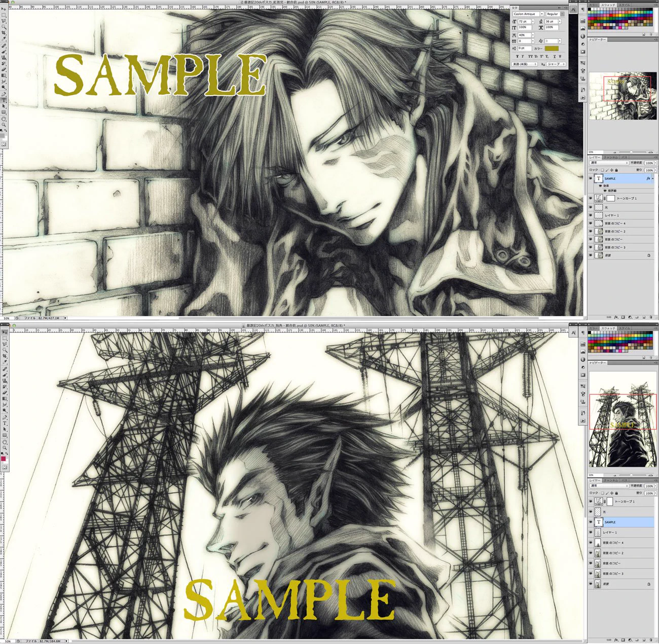Screen dimensions: 659x644
Task: Create a new layer in top Layers panel
Action: coord(644,317)
